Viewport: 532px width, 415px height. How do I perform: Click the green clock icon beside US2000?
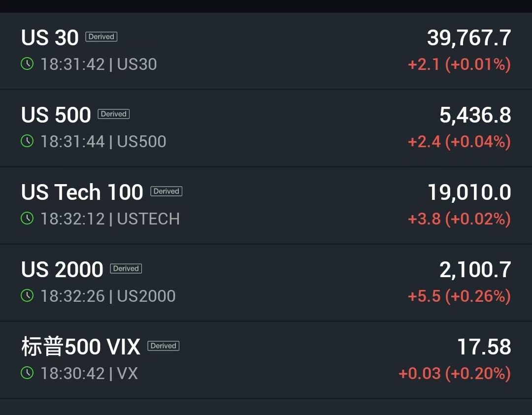click(27, 296)
